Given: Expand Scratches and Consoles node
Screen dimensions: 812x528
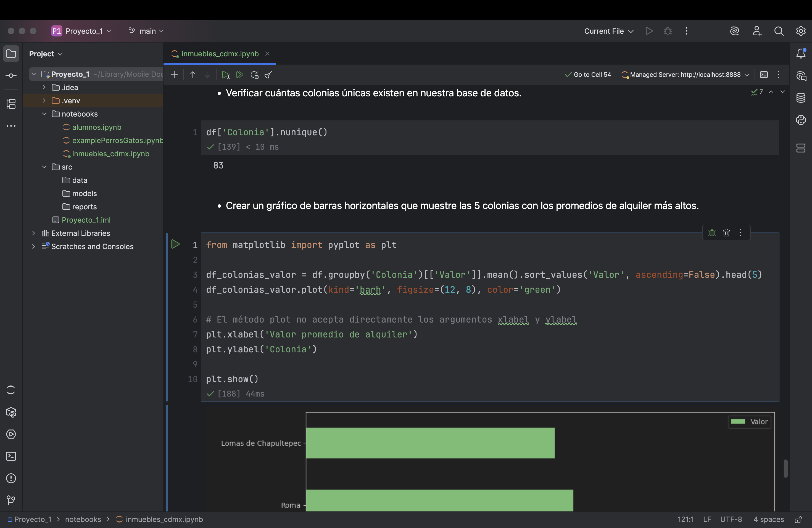Looking at the screenshot, I should [33, 246].
